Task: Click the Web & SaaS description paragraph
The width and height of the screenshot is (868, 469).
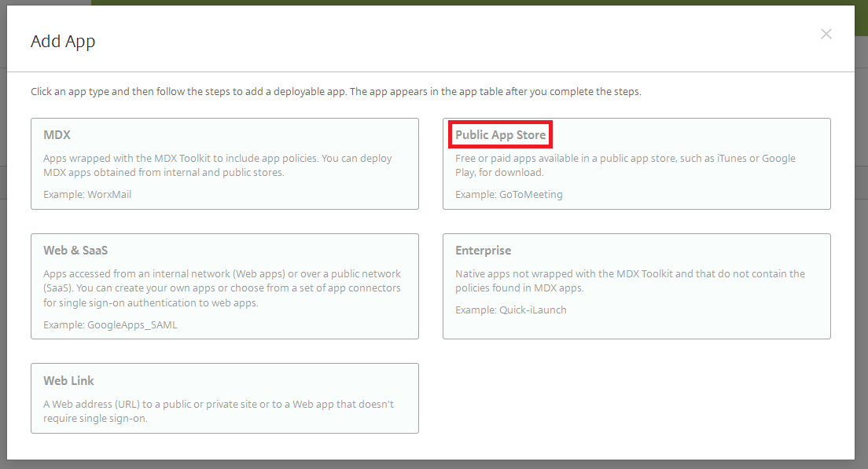Action: click(x=222, y=288)
